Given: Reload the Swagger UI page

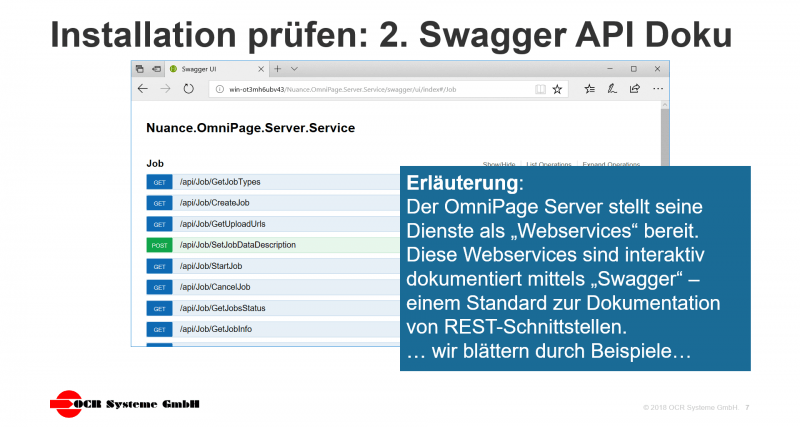Looking at the screenshot, I should click(189, 89).
